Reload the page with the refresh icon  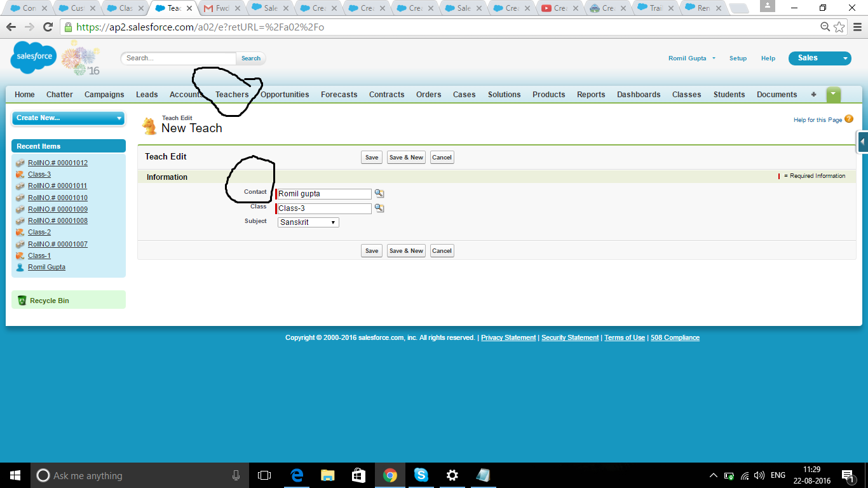point(48,27)
